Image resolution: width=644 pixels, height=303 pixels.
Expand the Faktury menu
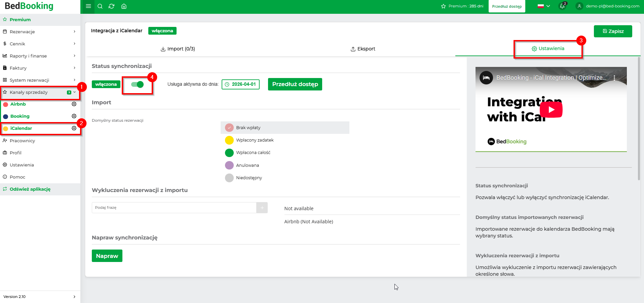pos(40,68)
